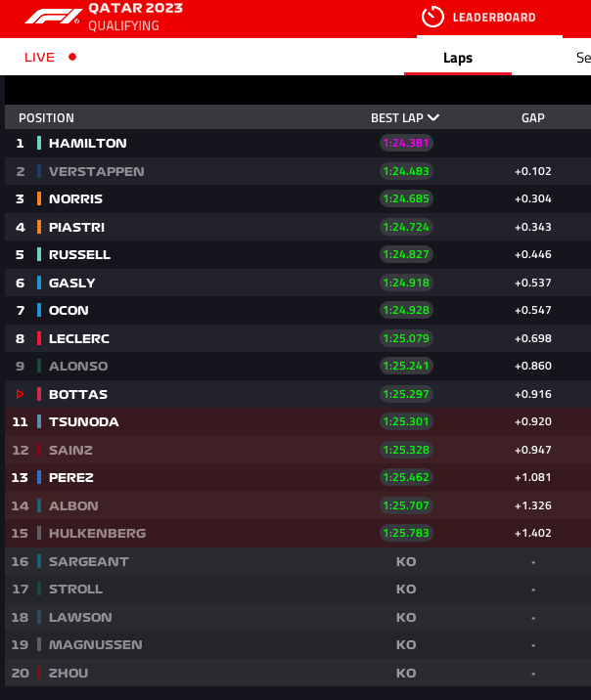591x700 pixels.
Task: Click Norris's orange team color bar
Action: coord(39,198)
